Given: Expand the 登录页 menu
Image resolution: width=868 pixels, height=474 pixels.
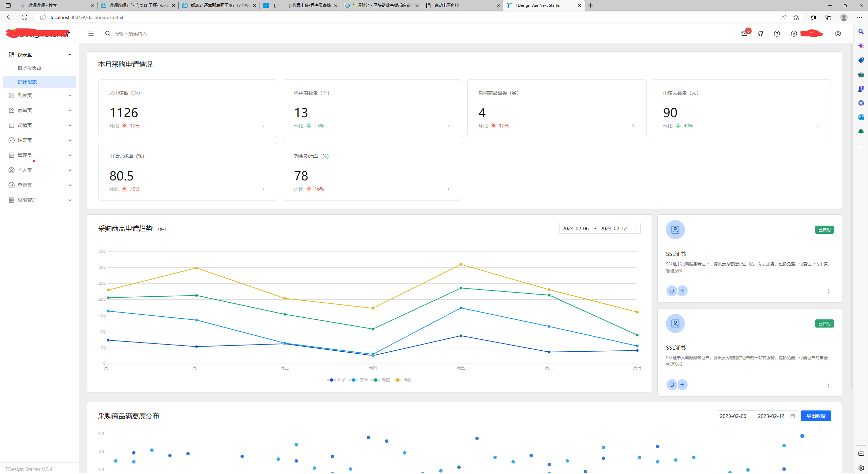Looking at the screenshot, I should [39, 185].
